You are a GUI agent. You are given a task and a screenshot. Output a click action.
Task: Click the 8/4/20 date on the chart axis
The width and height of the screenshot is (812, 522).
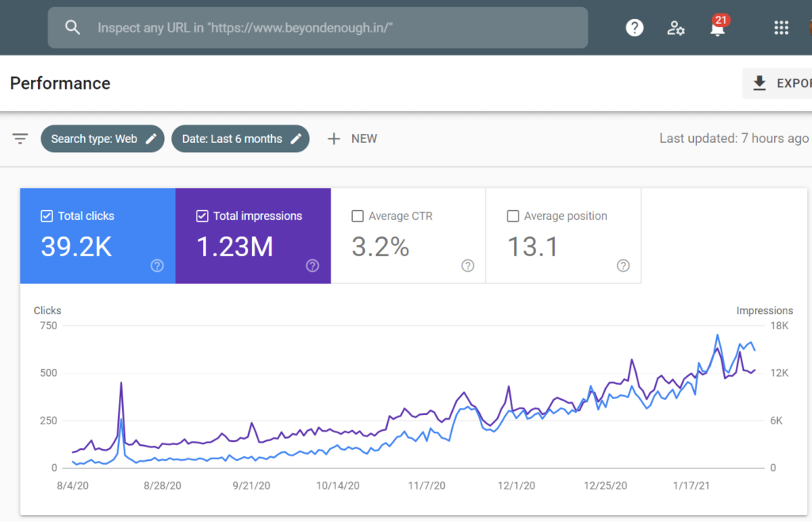pyautogui.click(x=72, y=486)
